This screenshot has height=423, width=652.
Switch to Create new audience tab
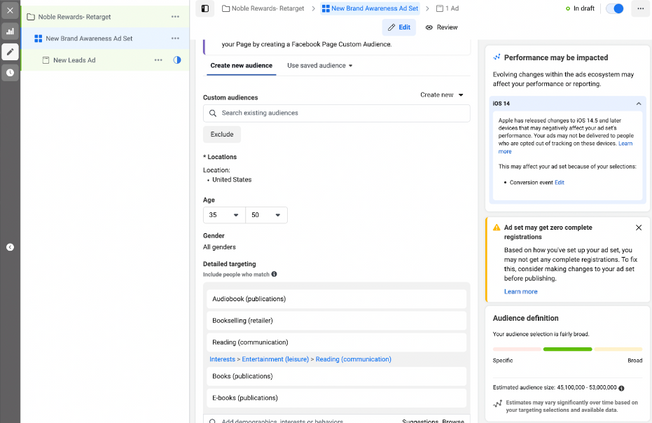click(241, 65)
